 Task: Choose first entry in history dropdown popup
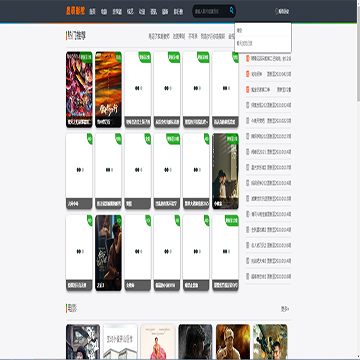tap(263, 31)
